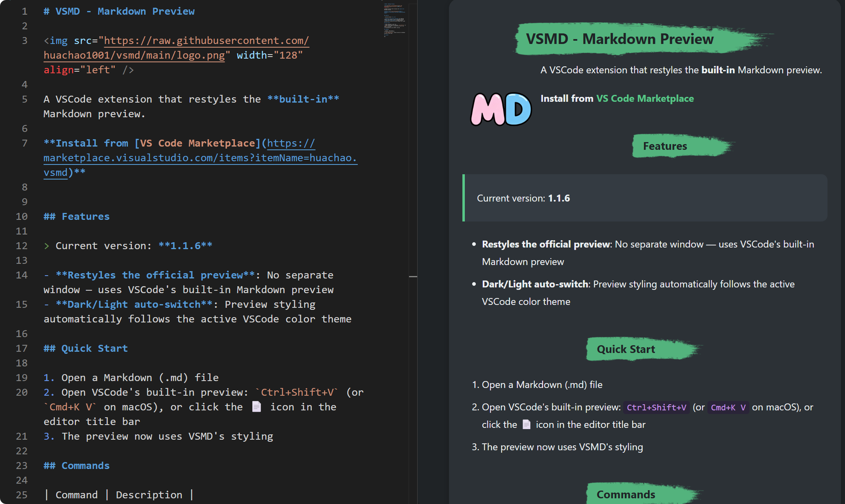This screenshot has width=845, height=504.
Task: Click 'Open a Markdown (.md) file' in preview
Action: [x=542, y=385]
